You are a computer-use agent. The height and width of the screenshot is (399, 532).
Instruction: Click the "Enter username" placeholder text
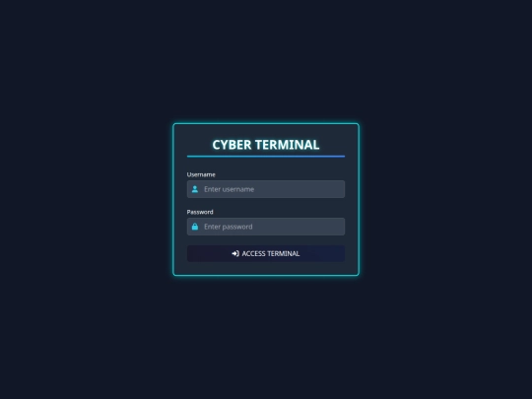[x=229, y=189]
